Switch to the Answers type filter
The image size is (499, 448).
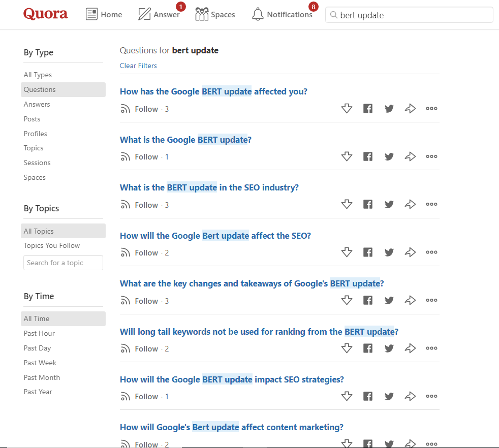(37, 104)
